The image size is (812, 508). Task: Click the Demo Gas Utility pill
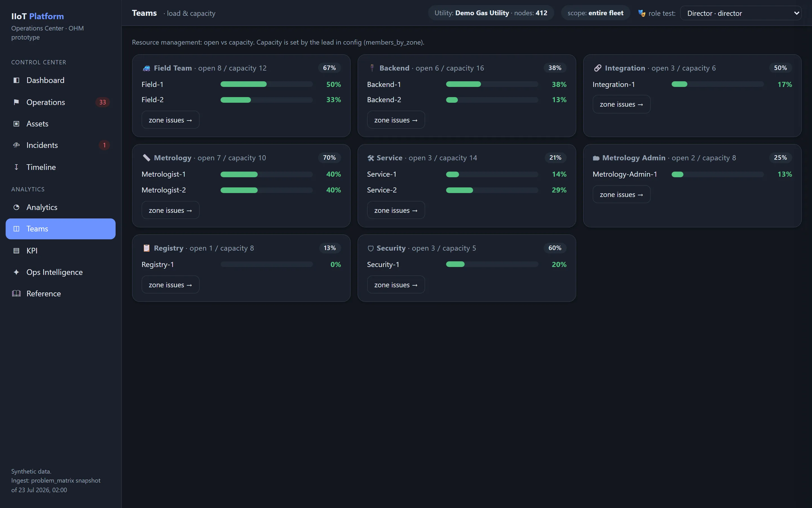[491, 13]
